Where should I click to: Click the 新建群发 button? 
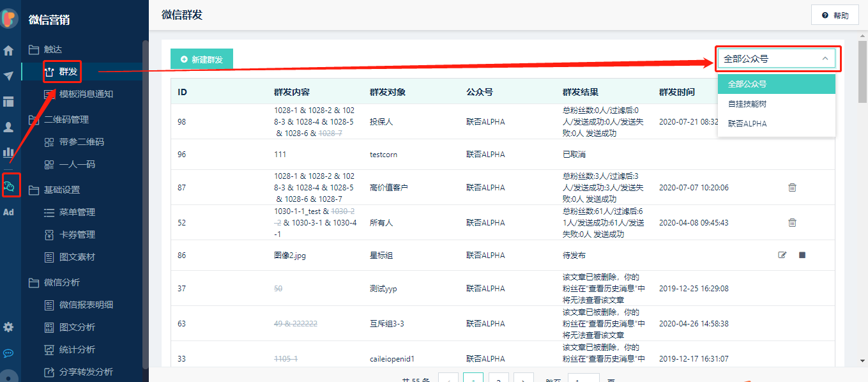click(x=202, y=59)
